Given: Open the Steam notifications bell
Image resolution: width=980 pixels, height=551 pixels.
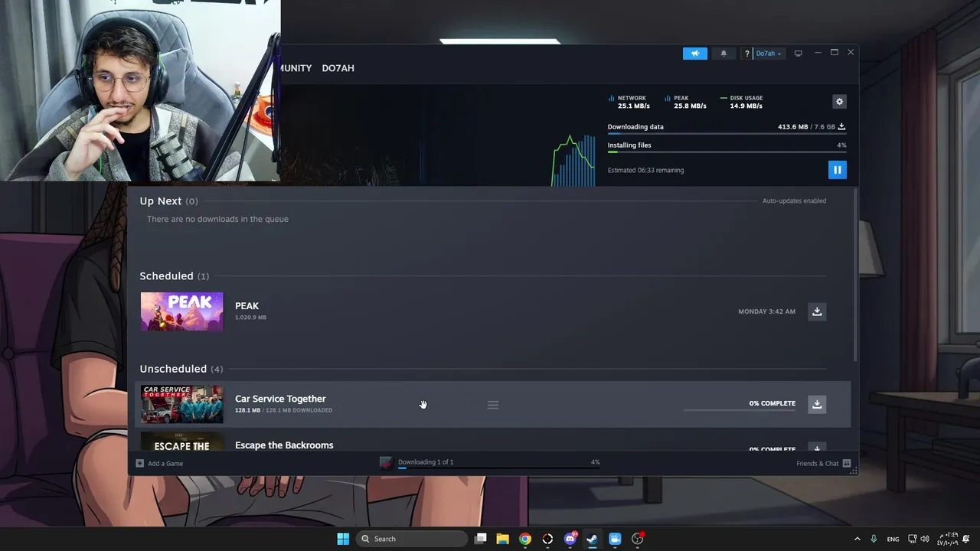Looking at the screenshot, I should pyautogui.click(x=724, y=54).
